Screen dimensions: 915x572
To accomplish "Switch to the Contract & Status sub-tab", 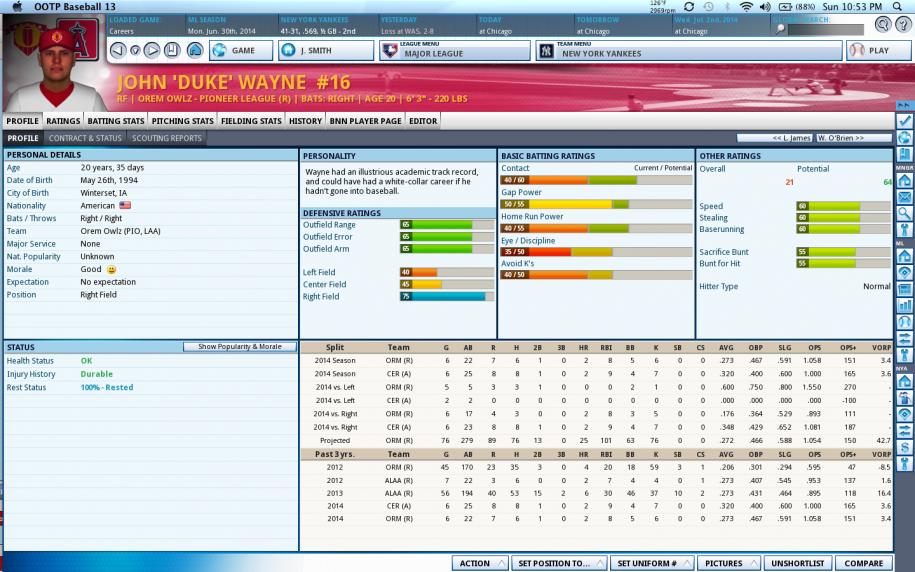I will 85,138.
